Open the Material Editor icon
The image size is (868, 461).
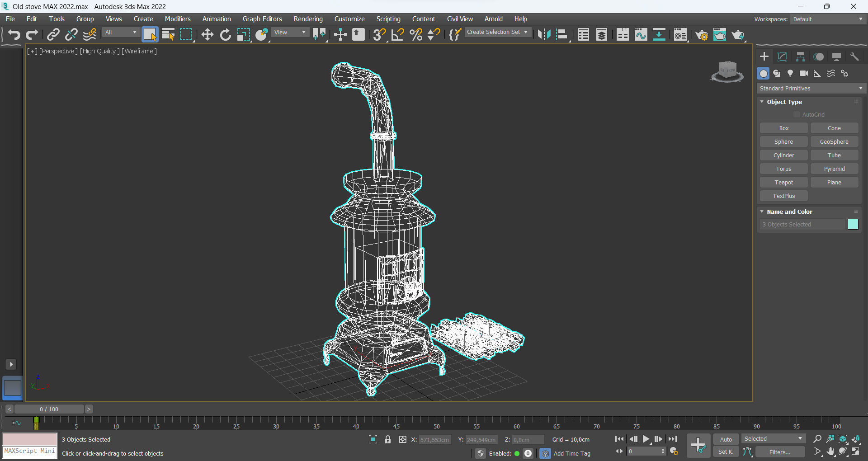680,34
